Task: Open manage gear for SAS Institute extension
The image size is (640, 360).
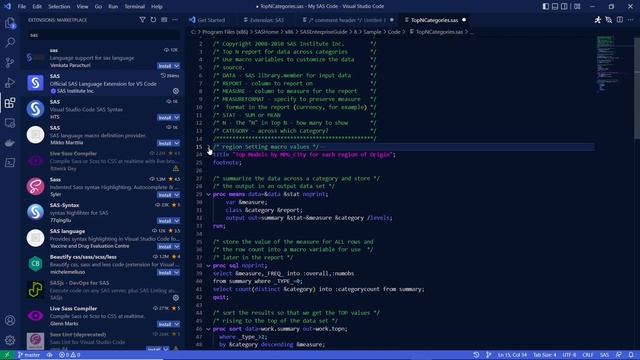Action: pos(176,91)
